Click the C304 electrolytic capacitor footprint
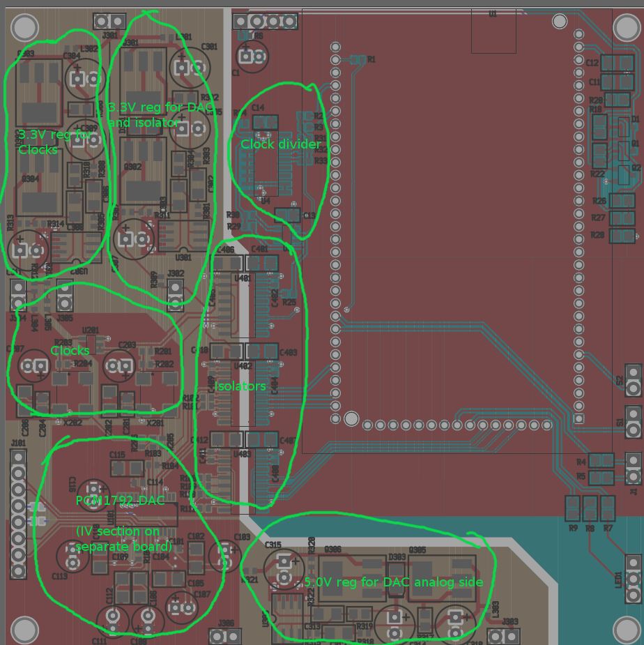 85,79
